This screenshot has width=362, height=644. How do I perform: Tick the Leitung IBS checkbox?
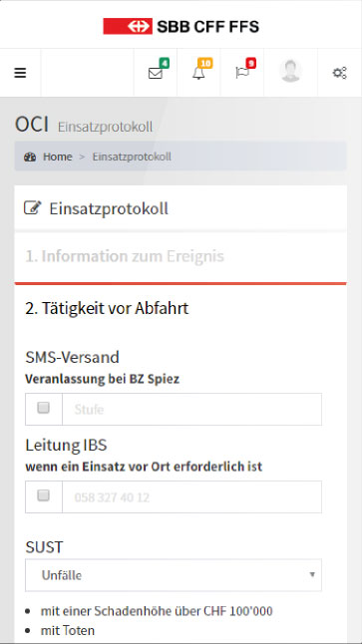point(44,495)
